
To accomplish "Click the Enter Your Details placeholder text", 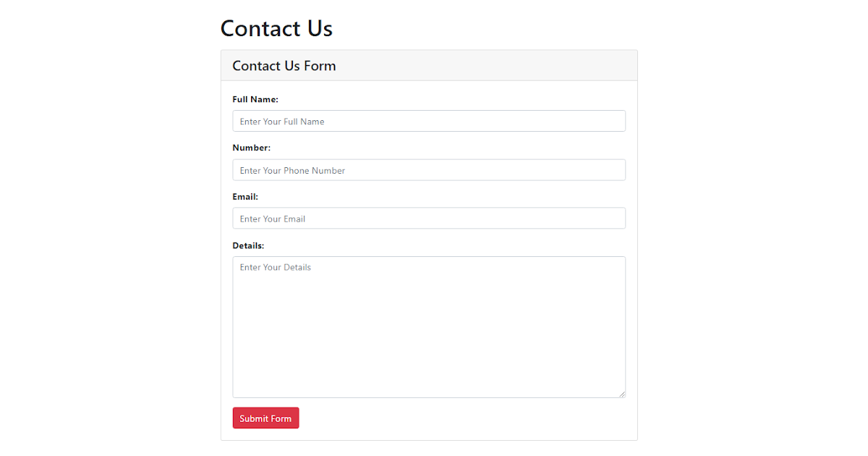I will point(275,267).
